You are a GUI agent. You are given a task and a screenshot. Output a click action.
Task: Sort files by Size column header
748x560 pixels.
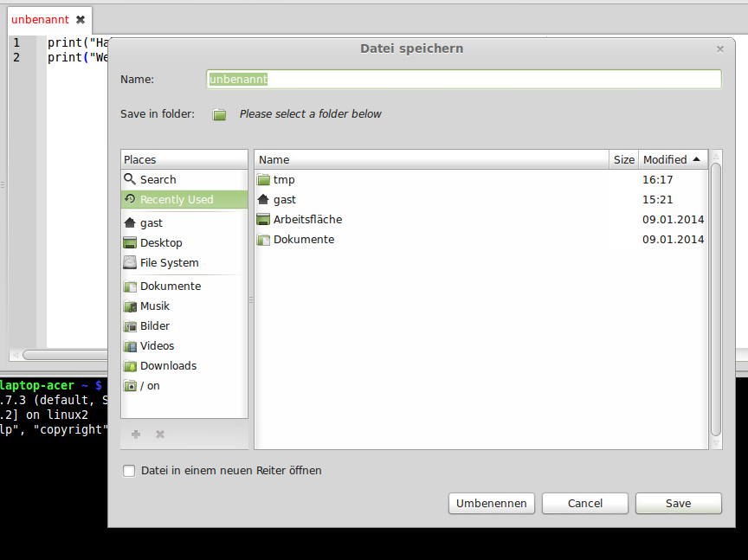point(623,159)
